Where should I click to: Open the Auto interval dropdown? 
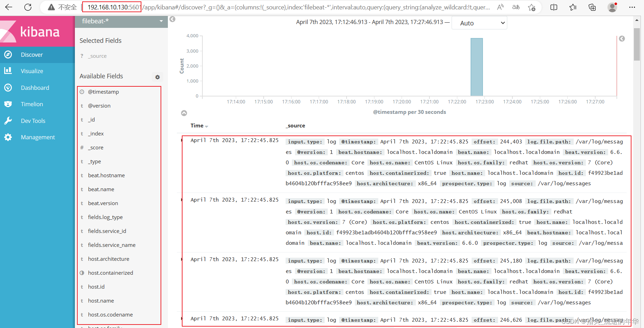pos(479,23)
